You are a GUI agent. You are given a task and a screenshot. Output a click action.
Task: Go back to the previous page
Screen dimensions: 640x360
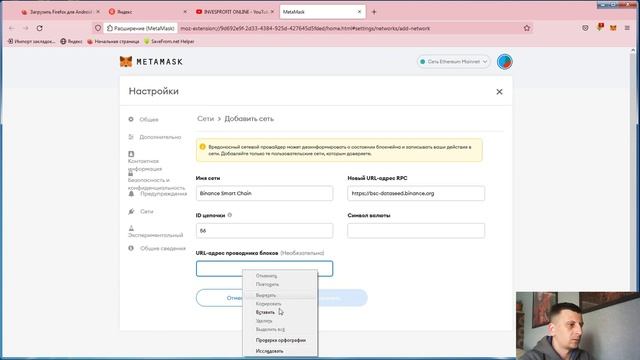click(11, 28)
